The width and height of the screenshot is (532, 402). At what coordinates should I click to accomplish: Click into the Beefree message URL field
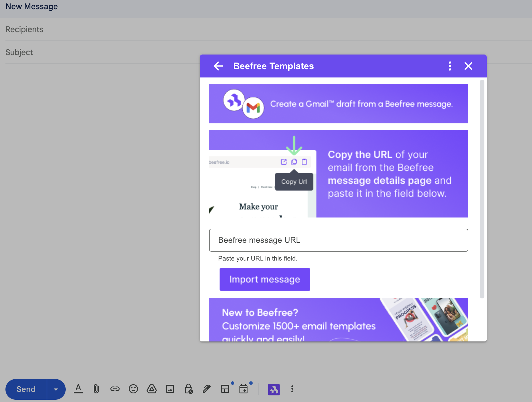coord(338,240)
